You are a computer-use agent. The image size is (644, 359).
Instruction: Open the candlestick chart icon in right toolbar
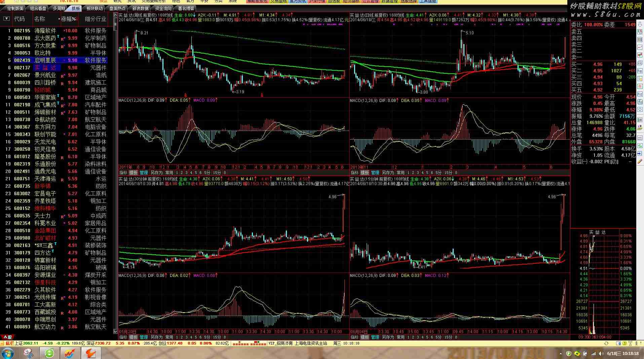click(640, 55)
